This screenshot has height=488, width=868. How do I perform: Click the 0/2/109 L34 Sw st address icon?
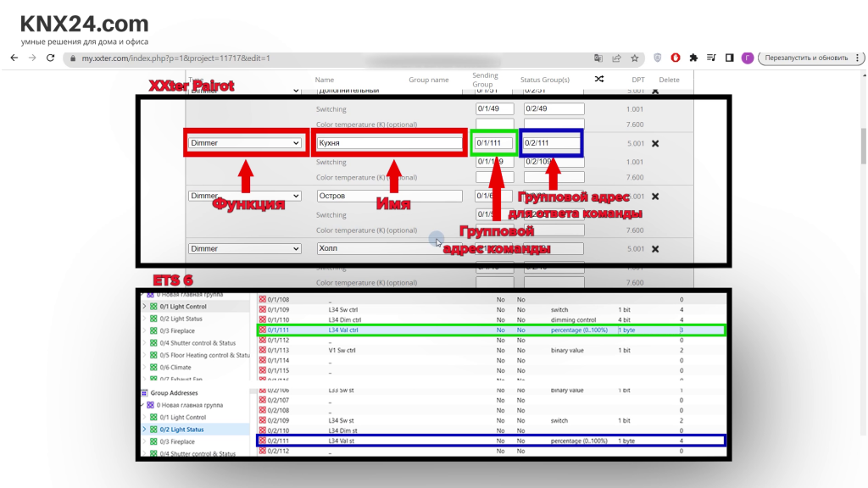263,420
